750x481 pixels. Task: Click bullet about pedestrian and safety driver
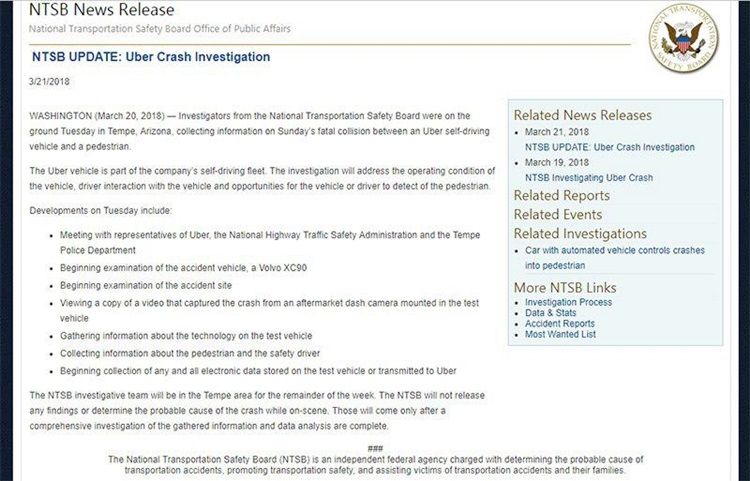(190, 354)
